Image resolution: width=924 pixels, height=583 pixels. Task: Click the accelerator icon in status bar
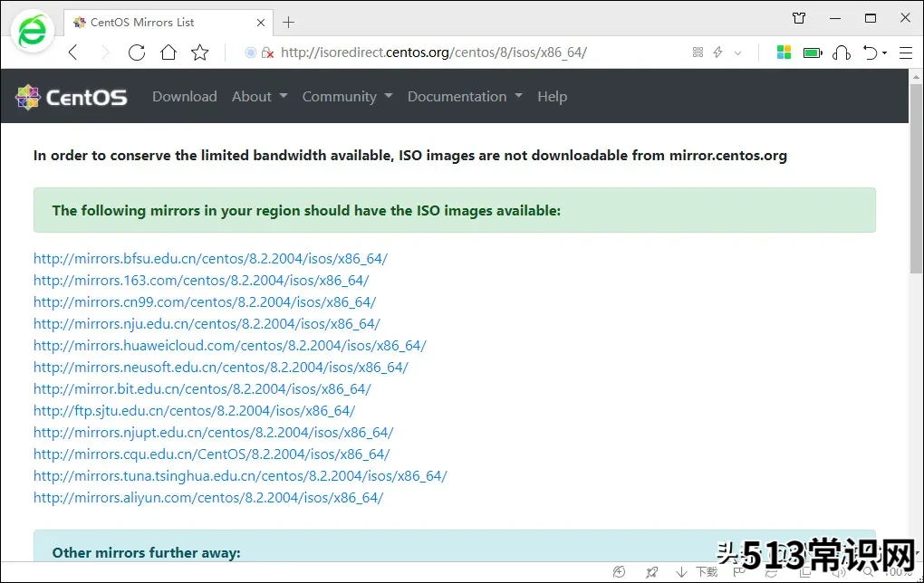[619, 572]
